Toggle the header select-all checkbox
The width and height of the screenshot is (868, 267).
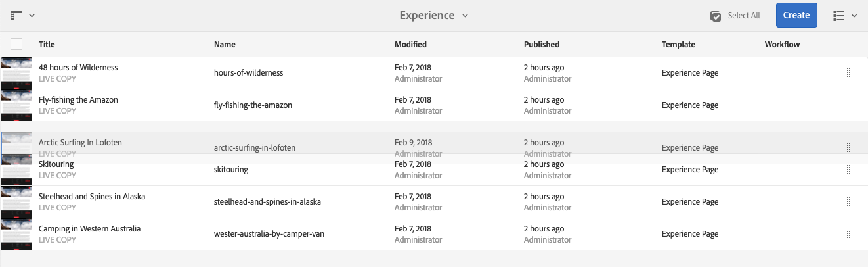[x=16, y=44]
